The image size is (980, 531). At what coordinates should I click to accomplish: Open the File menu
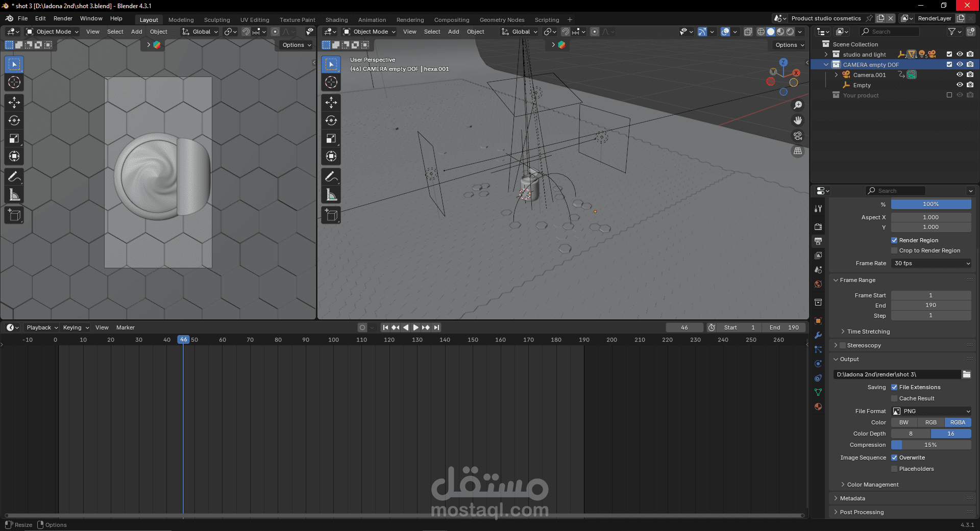pyautogui.click(x=23, y=18)
